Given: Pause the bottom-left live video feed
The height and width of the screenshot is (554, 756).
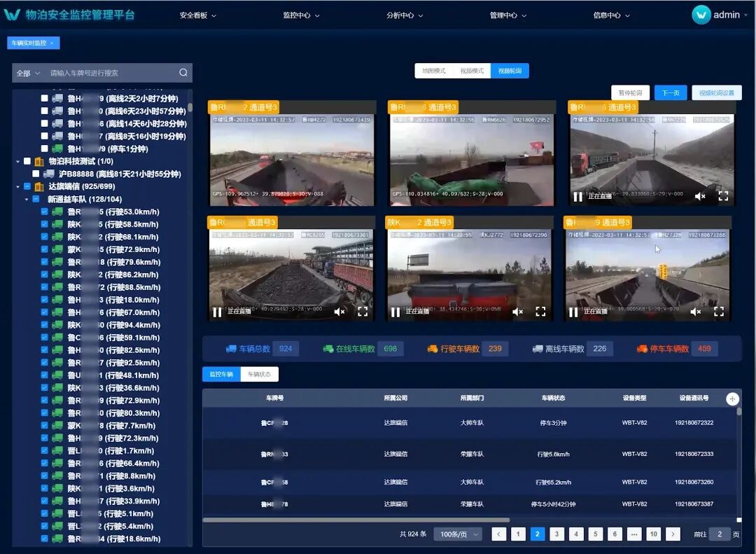Looking at the screenshot, I should [218, 312].
